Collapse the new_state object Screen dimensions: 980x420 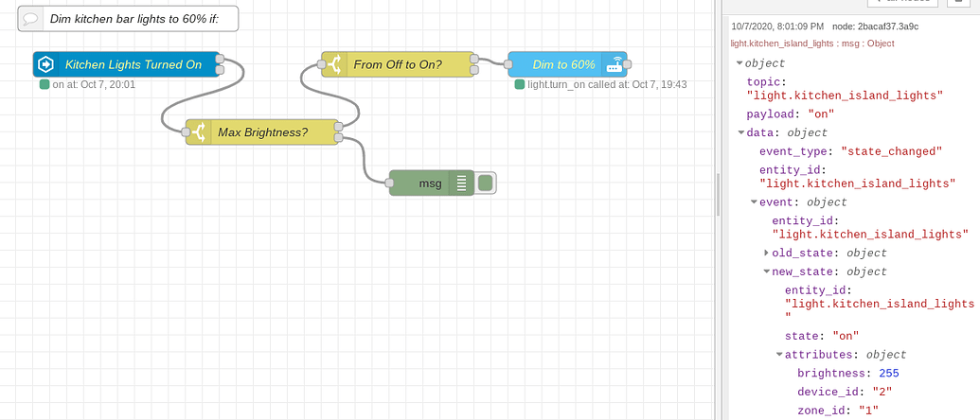pos(766,271)
